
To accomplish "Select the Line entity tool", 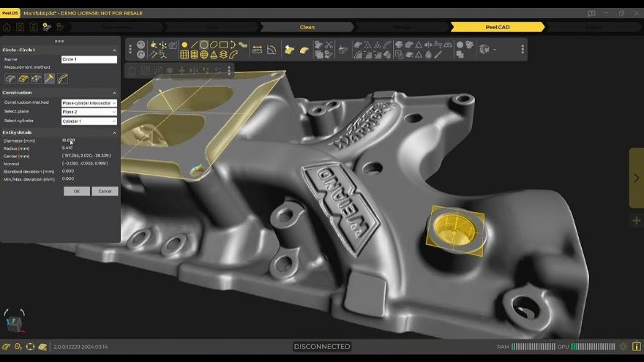I will (x=194, y=45).
